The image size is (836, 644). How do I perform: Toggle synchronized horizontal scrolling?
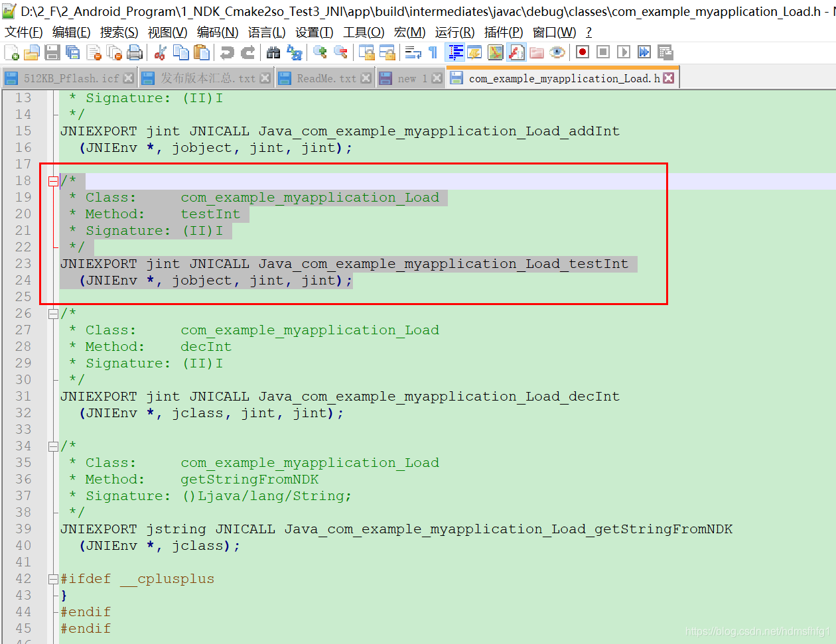tap(387, 52)
